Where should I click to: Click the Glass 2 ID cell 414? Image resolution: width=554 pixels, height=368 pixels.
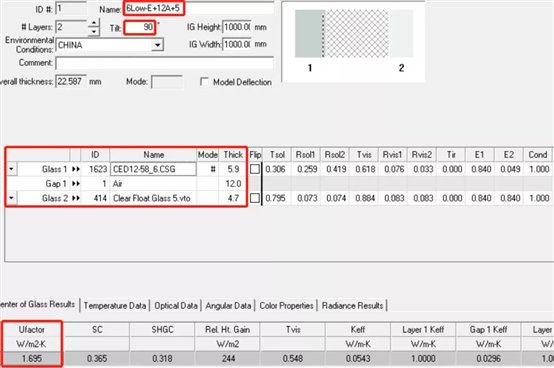(x=95, y=198)
